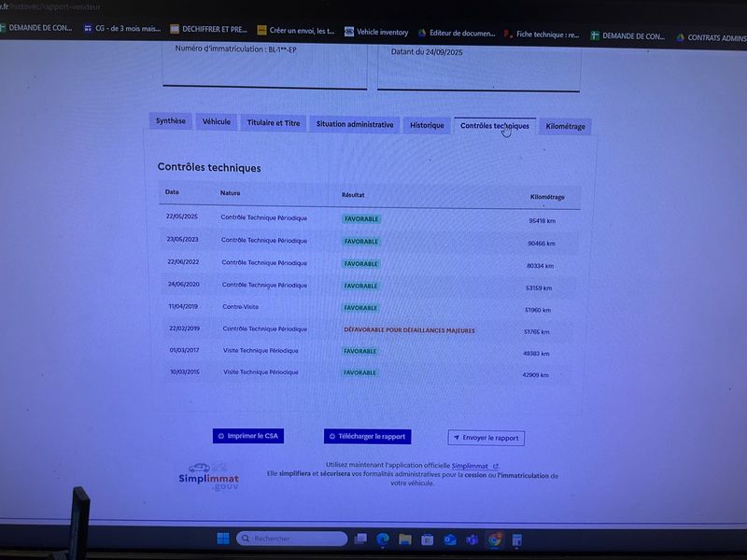Open Microsoft Store from the taskbar
Viewport: 747px width, 560px height.
(428, 539)
